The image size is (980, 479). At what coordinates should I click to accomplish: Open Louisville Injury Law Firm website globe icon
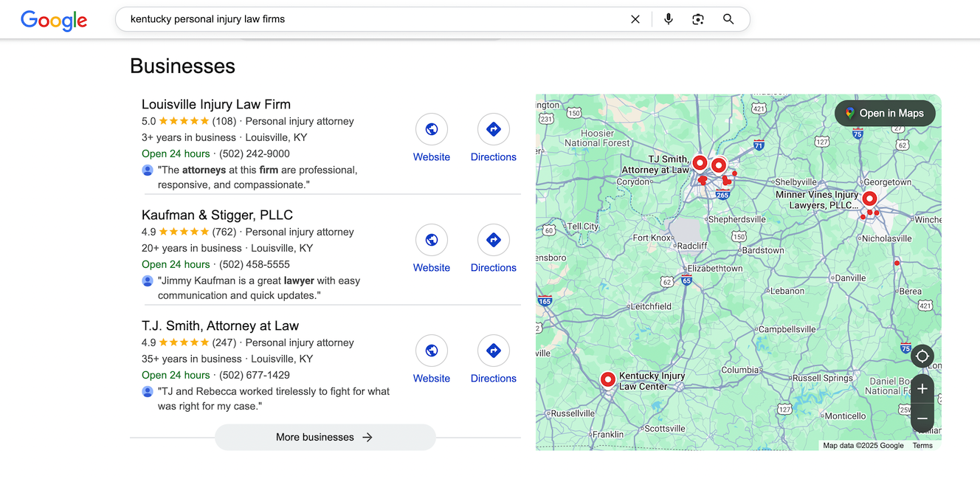432,129
